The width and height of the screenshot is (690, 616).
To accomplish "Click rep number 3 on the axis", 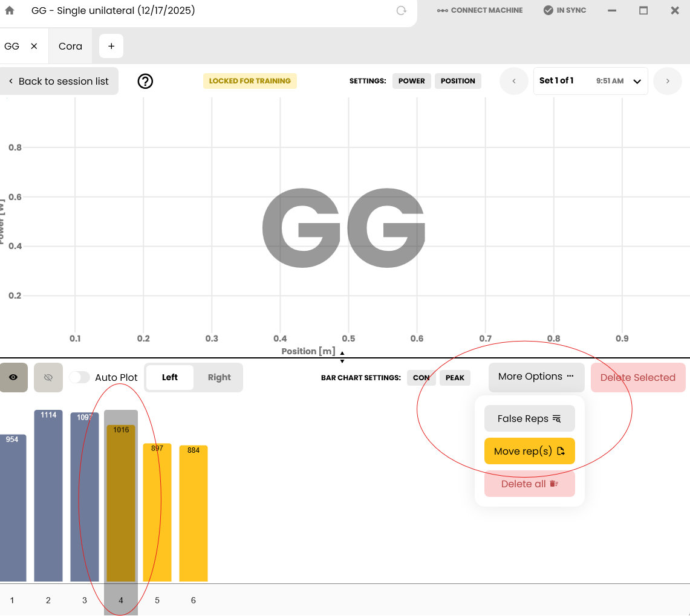I will click(x=85, y=600).
